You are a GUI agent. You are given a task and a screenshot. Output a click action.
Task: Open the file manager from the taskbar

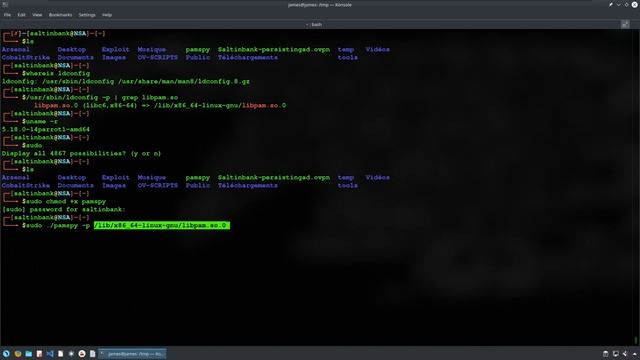tap(28, 353)
